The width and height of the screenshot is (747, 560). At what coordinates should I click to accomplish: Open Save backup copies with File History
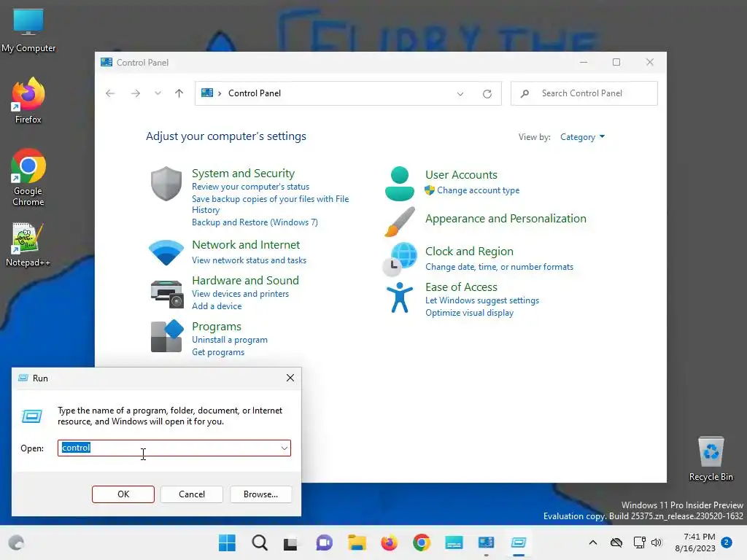270,204
